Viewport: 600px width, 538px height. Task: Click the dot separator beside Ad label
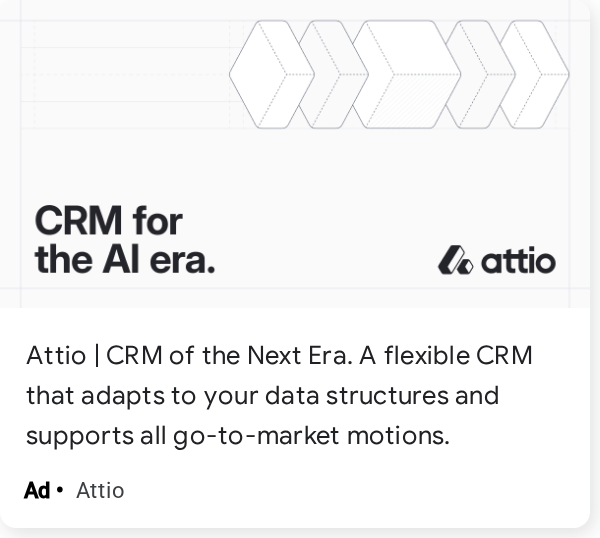click(x=60, y=490)
